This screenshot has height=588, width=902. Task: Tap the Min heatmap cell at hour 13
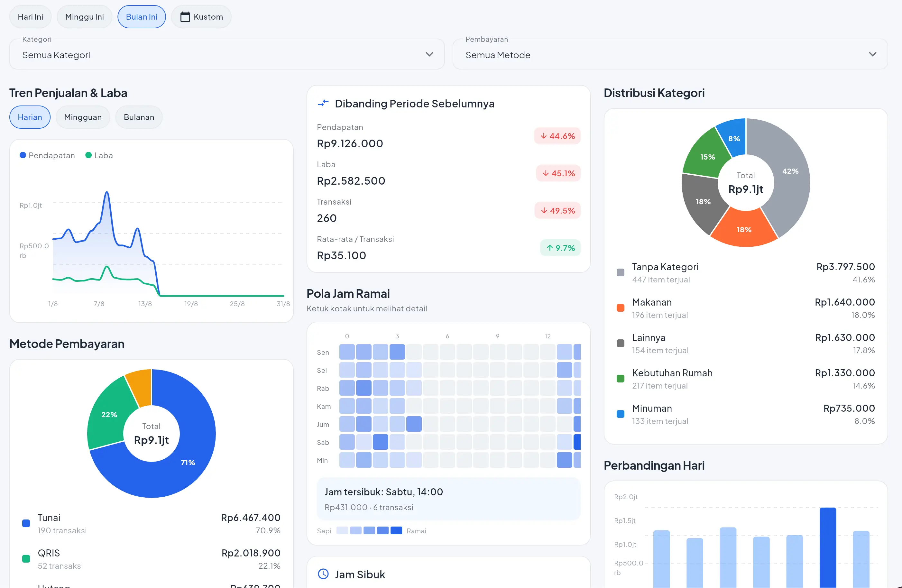click(x=564, y=460)
